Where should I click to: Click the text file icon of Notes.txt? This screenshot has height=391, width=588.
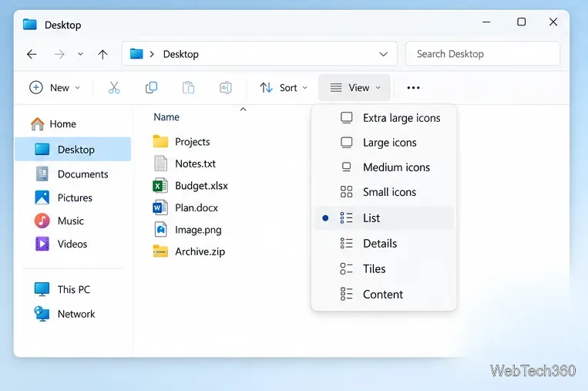[160, 163]
